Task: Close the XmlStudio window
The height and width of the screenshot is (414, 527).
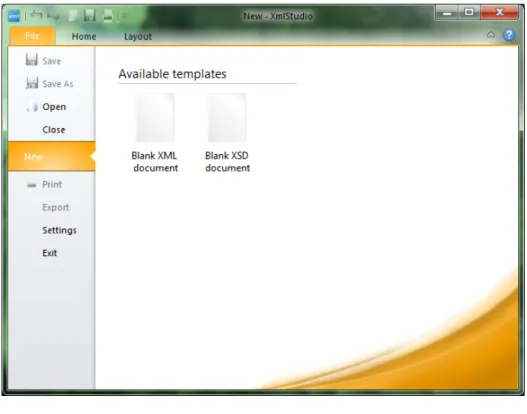Action: 499,12
